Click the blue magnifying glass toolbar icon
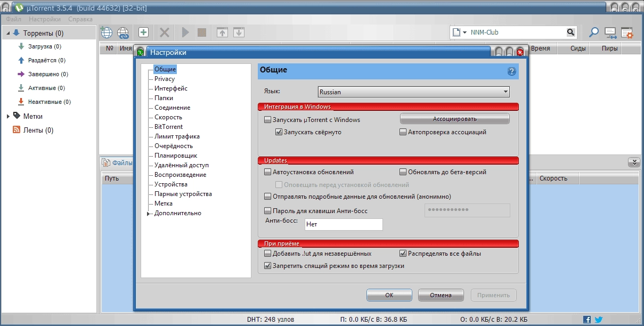Image resolution: width=644 pixels, height=326 pixels. pyautogui.click(x=593, y=32)
